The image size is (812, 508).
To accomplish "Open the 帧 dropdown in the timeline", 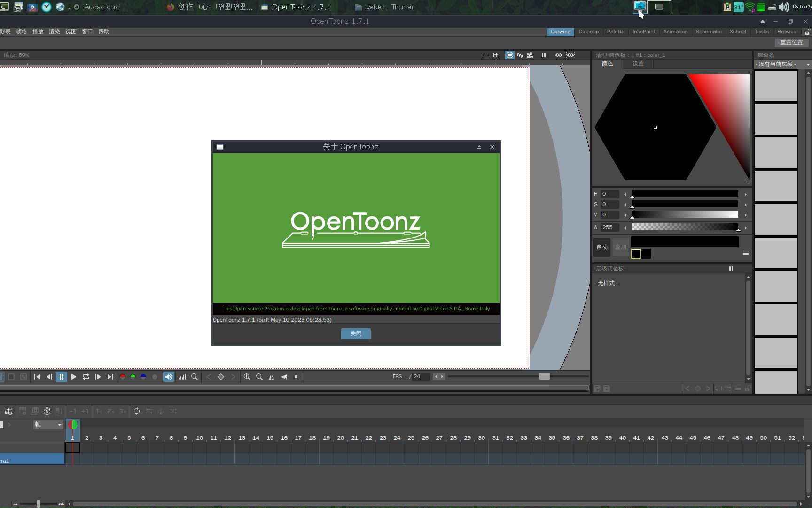I will click(48, 425).
